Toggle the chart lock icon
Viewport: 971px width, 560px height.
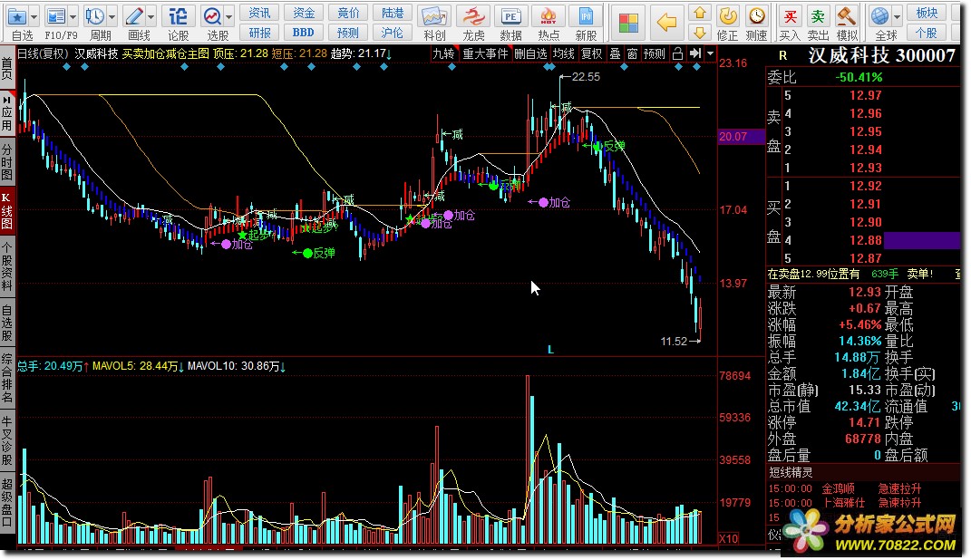678,53
